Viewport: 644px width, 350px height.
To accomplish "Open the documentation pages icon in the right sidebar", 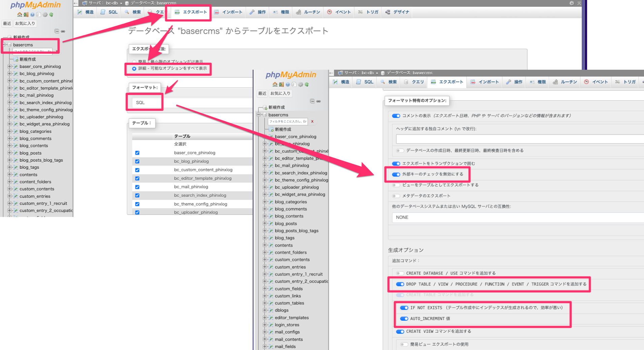I will point(294,85).
